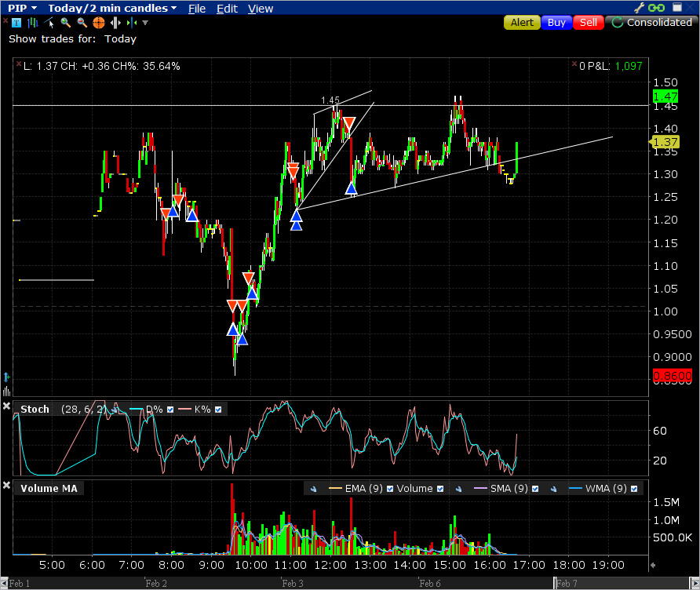Open the PIP symbol dropdown
The image size is (700, 590).
pyautogui.click(x=22, y=8)
